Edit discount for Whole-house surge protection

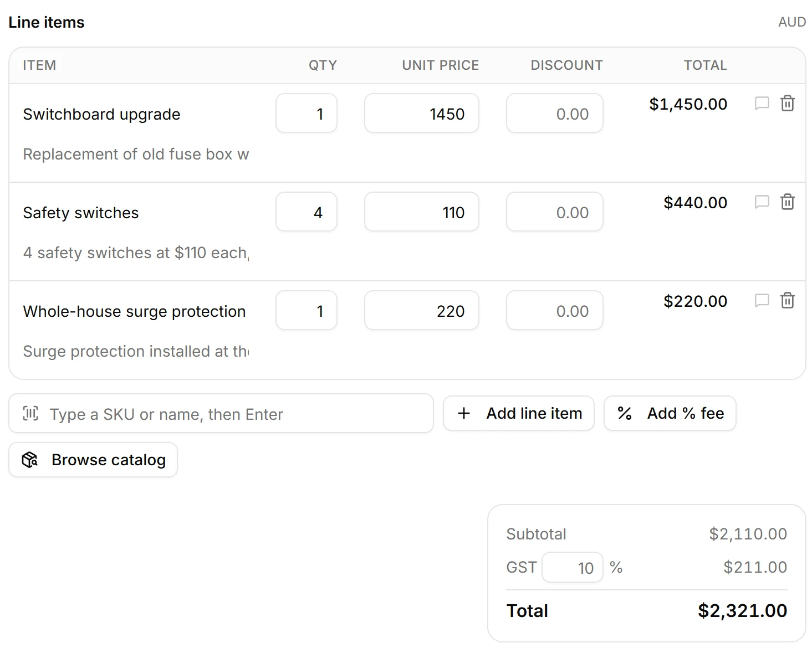[x=555, y=310]
